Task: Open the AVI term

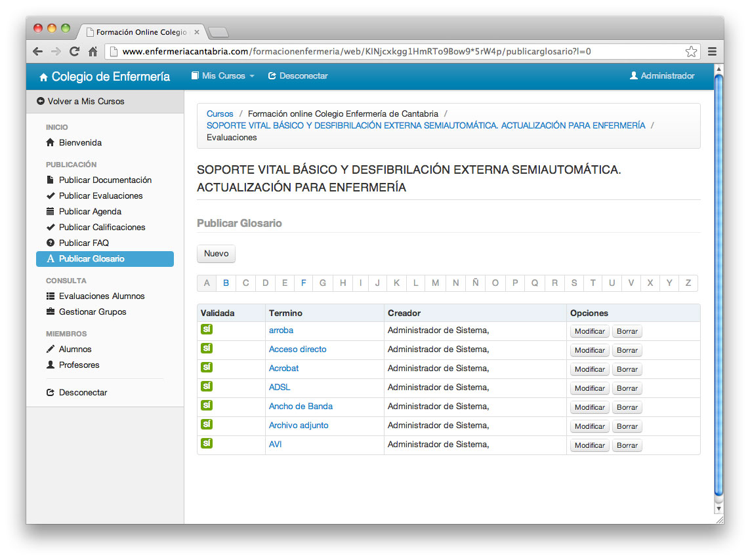Action: (x=275, y=445)
